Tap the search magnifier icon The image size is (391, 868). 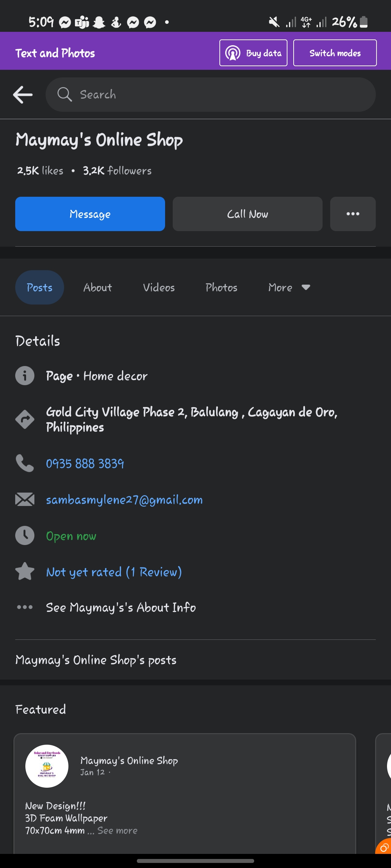point(64,94)
